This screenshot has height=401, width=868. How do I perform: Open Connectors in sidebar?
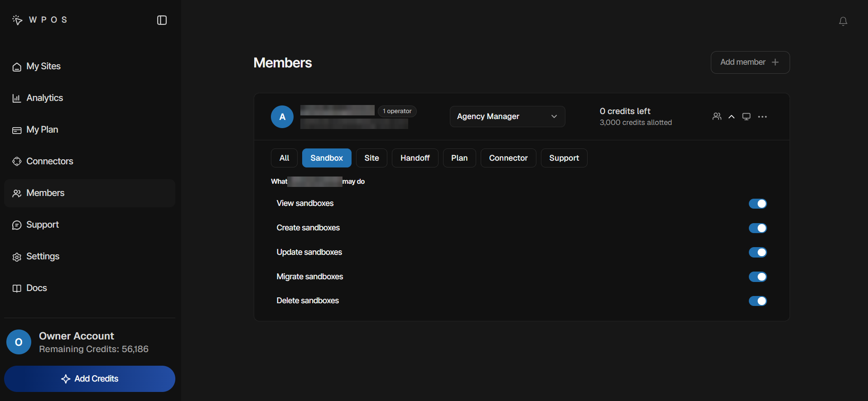pos(90,162)
